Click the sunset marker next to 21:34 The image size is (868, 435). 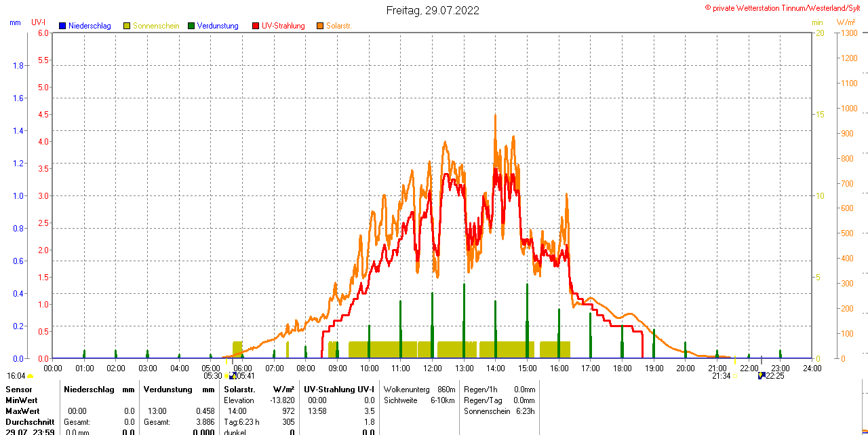[x=735, y=375]
